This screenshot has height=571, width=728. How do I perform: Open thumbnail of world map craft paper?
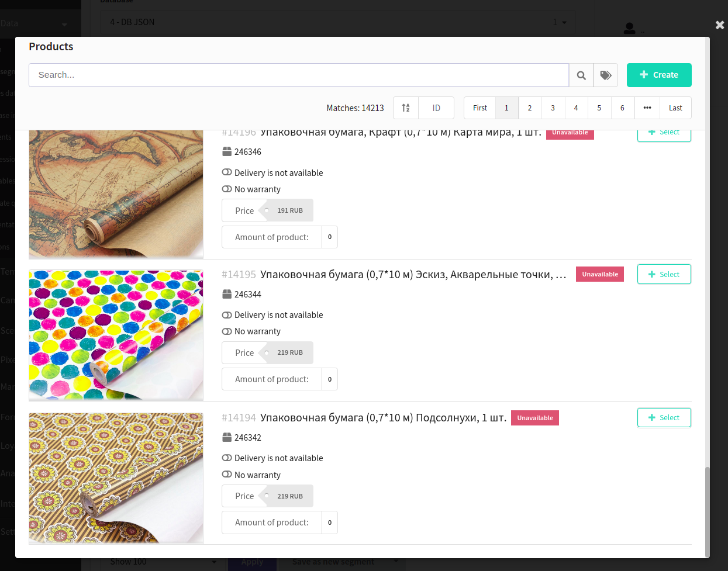(116, 194)
